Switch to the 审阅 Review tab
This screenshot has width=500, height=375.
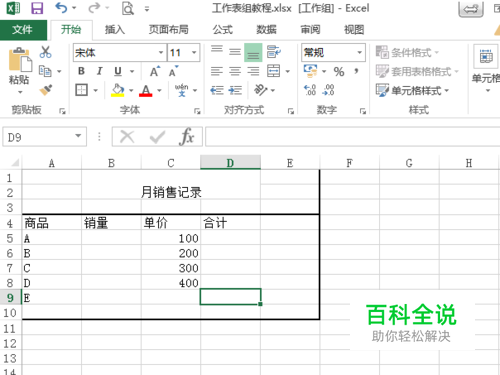click(310, 30)
